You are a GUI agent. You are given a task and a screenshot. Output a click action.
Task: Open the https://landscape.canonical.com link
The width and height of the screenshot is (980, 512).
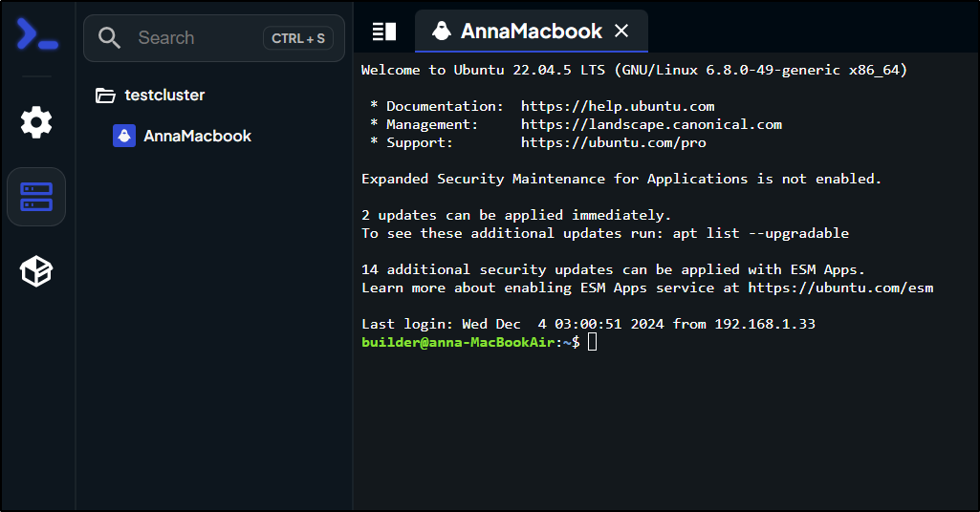[x=651, y=124]
